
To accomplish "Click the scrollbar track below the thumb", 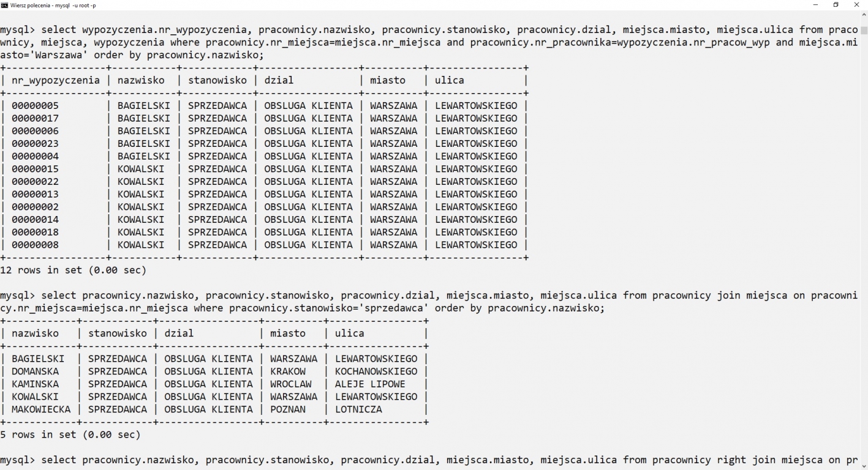I will 864,245.
